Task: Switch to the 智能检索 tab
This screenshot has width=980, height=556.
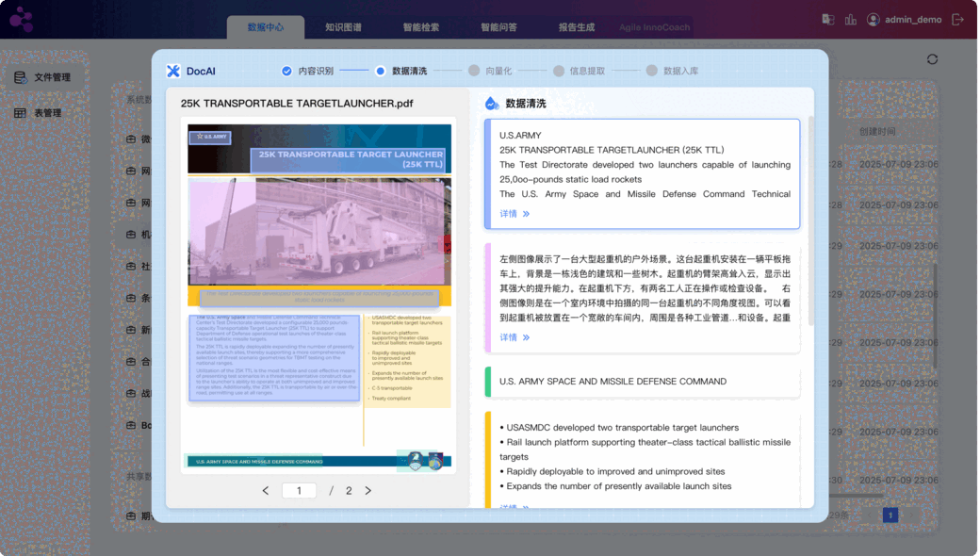Action: (420, 27)
